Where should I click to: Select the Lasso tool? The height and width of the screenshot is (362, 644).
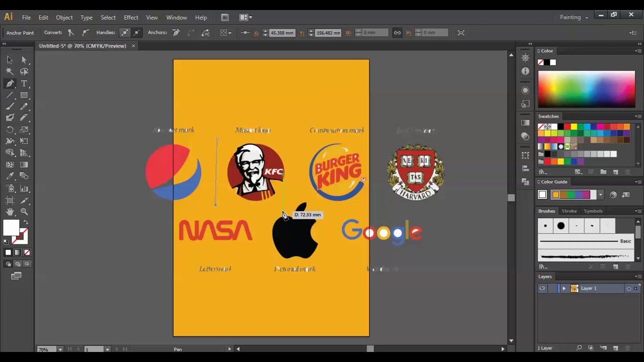[24, 71]
